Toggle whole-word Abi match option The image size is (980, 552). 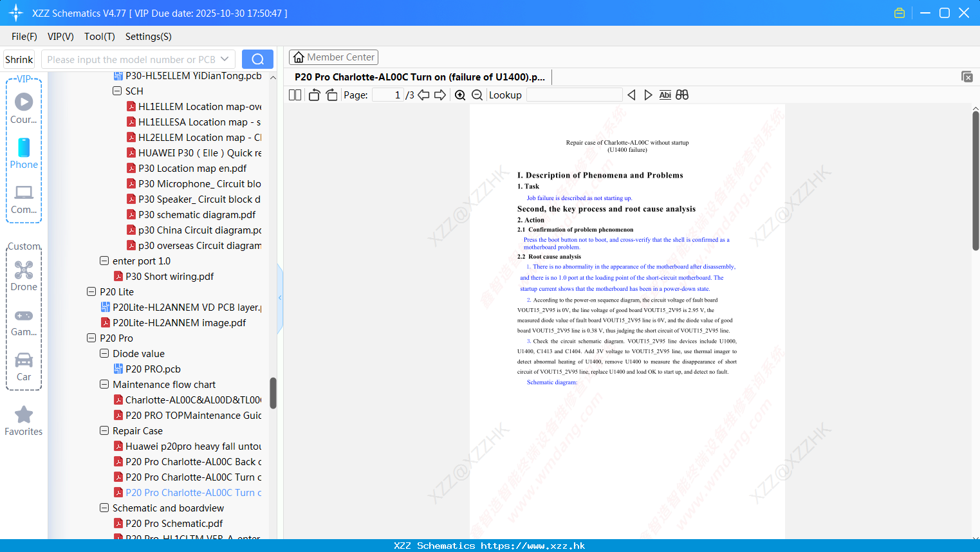click(665, 95)
